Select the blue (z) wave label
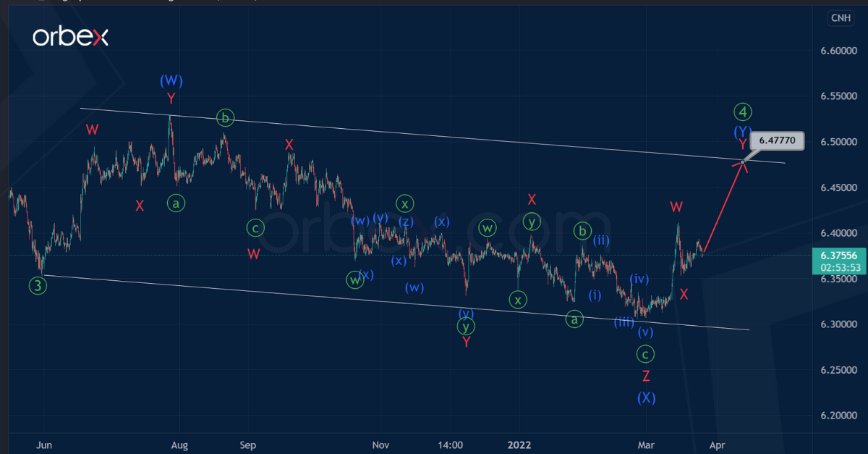This screenshot has height=454, width=868. coord(406,221)
